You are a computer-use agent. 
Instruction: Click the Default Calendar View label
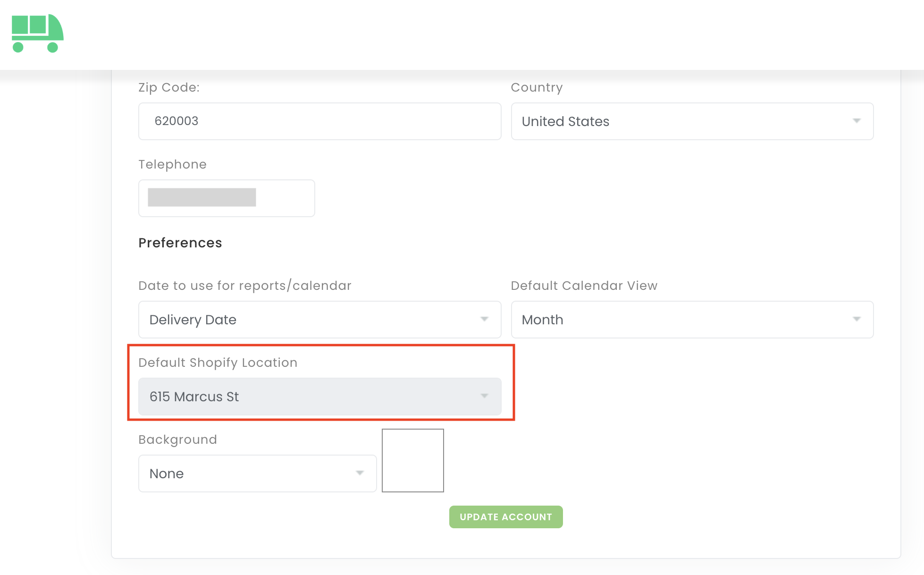584,286
